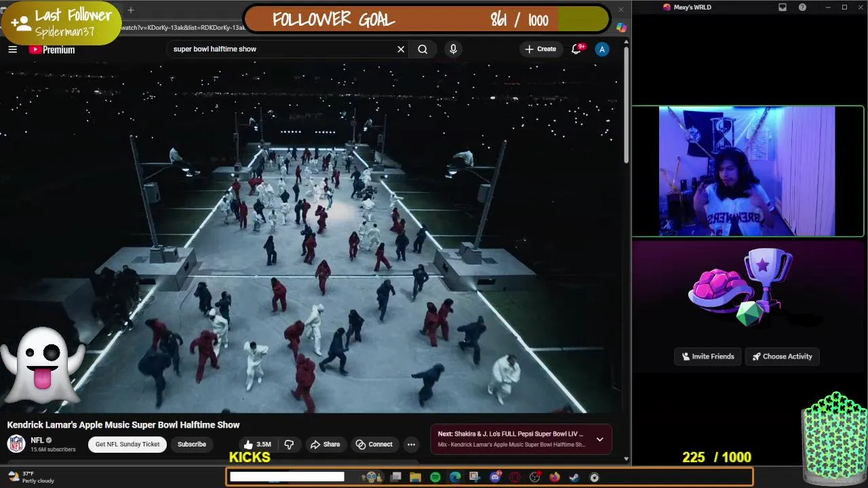Screen dimensions: 868x488
Task: Open more actions three-dot menu
Action: (x=411, y=445)
